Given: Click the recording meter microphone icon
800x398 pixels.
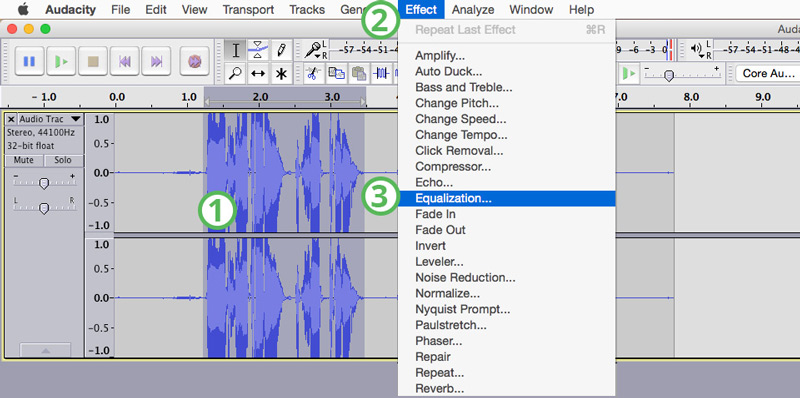Looking at the screenshot, I should click(312, 49).
